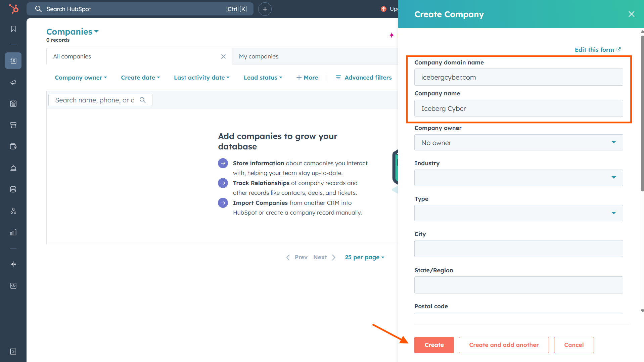Viewport: 644px width, 362px height.
Task: Close the All companies tab
Action: 223,56
